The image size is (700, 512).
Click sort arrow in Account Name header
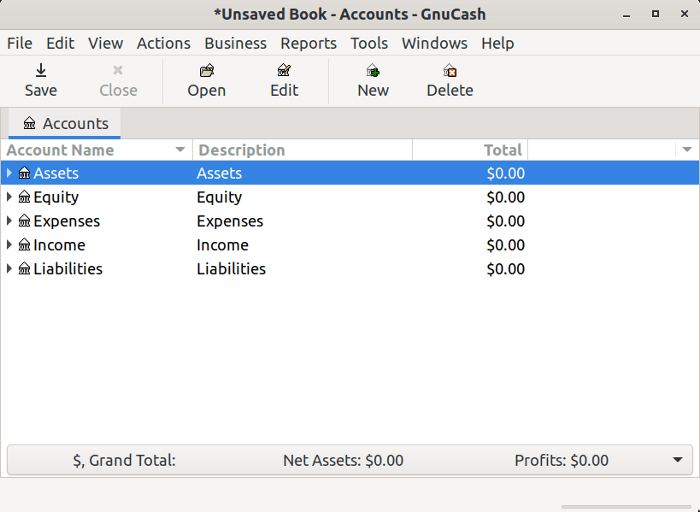180,150
